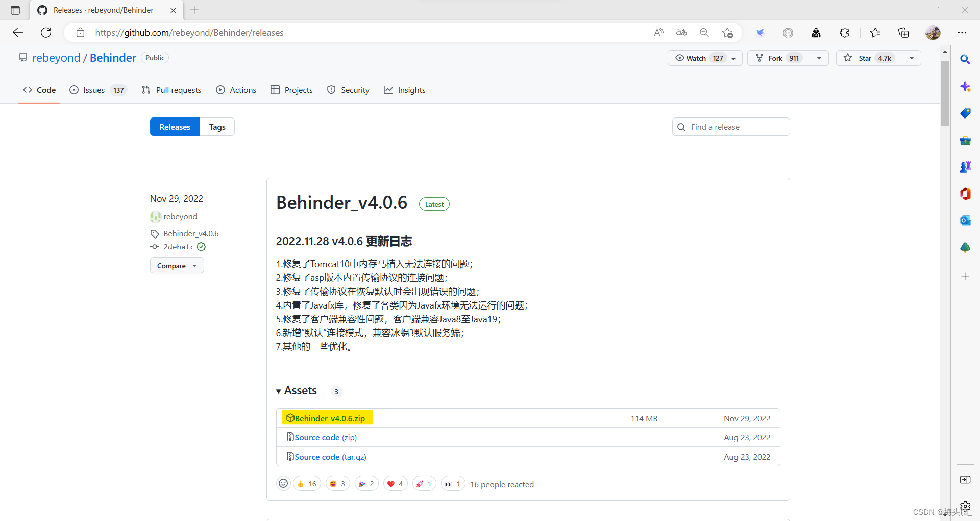The image size is (980, 521).
Task: Click the browser back arrow
Action: [18, 33]
